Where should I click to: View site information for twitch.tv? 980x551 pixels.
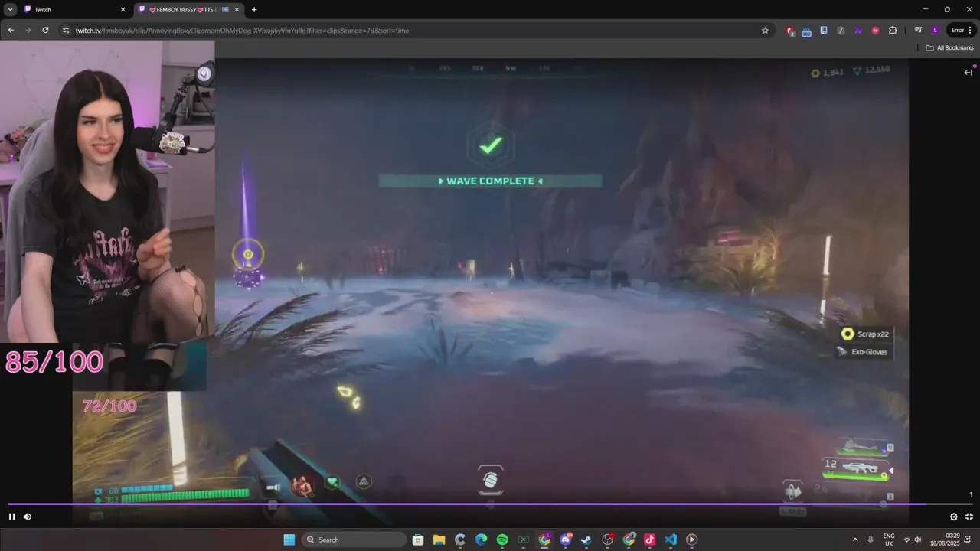pyautogui.click(x=66, y=30)
